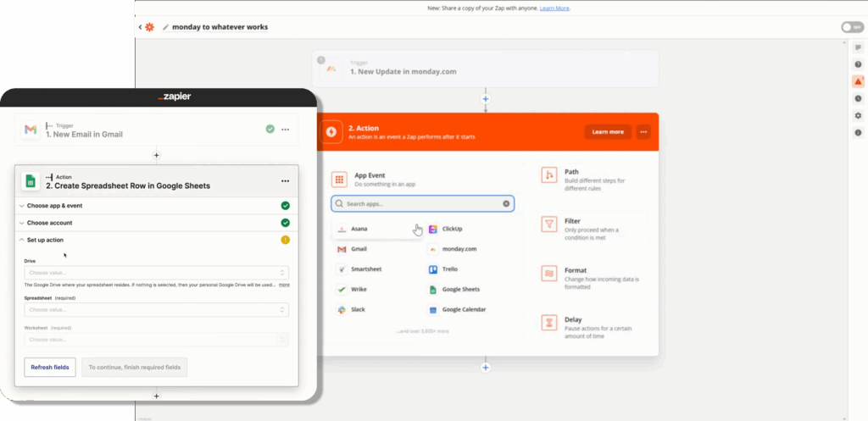Image resolution: width=868 pixels, height=421 pixels.
Task: Open the three-dot menu in Action header
Action: coord(643,131)
